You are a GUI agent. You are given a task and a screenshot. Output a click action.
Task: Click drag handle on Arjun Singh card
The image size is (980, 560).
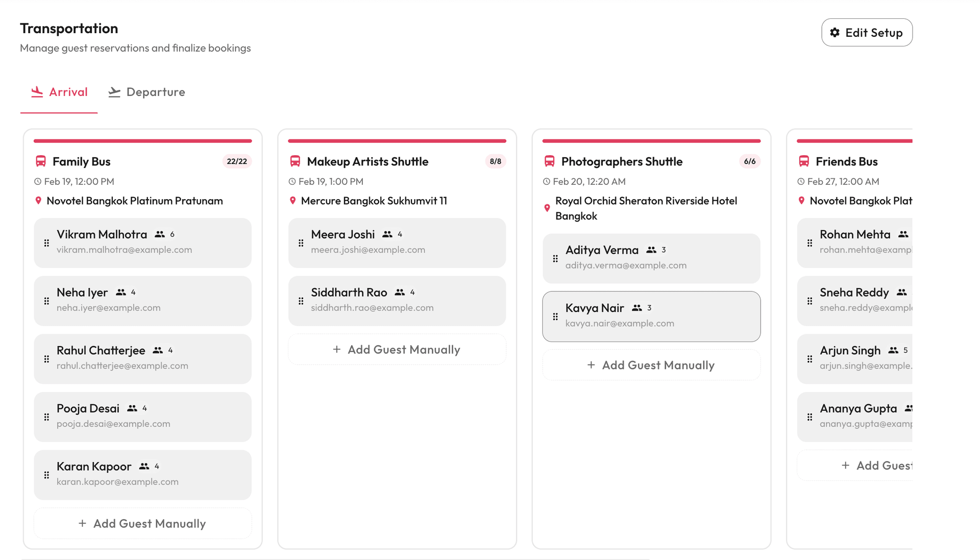coord(810,359)
